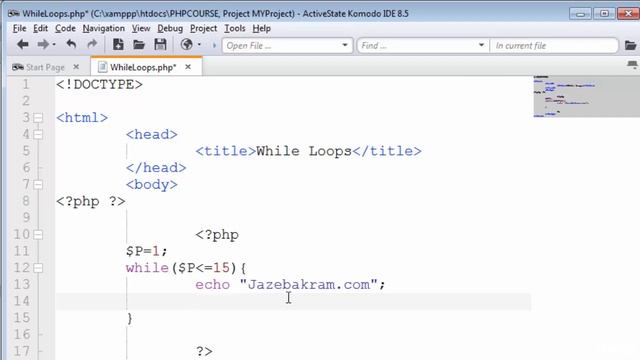Image resolution: width=640 pixels, height=360 pixels.
Task: Click the 'In current file' scope field
Action: [x=554, y=45]
